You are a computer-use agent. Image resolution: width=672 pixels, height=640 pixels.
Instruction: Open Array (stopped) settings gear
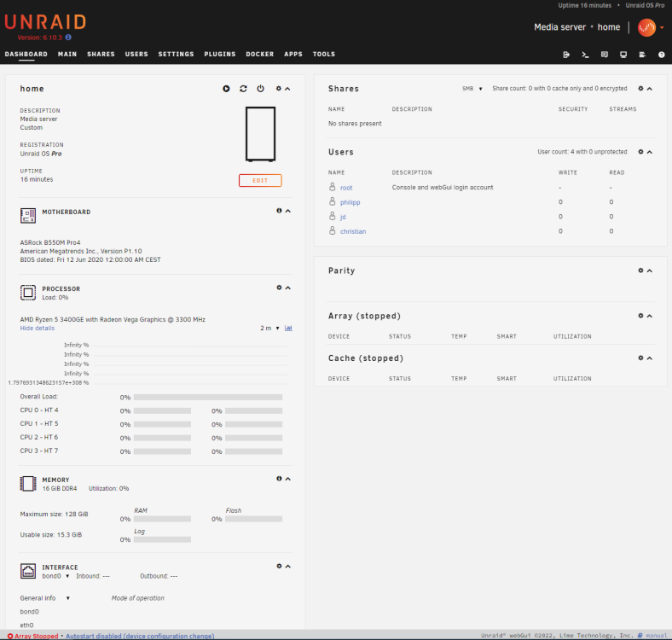(640, 316)
